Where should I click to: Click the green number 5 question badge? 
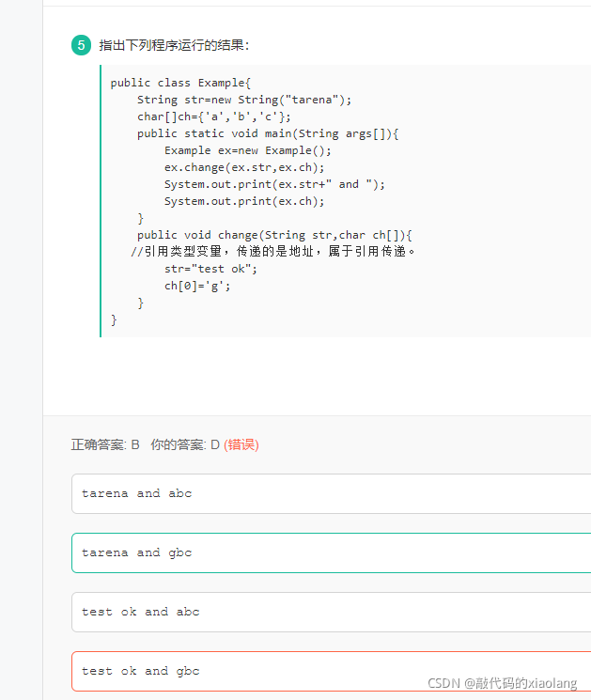tap(81, 45)
